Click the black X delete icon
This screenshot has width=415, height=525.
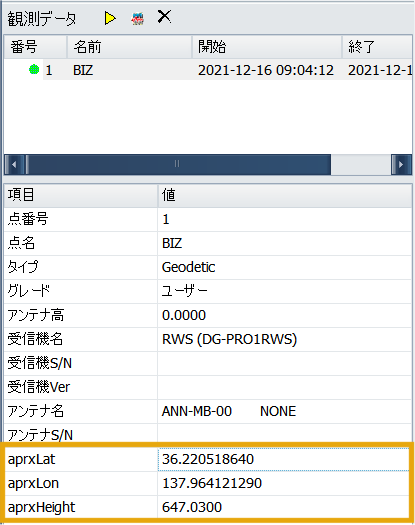pos(164,16)
